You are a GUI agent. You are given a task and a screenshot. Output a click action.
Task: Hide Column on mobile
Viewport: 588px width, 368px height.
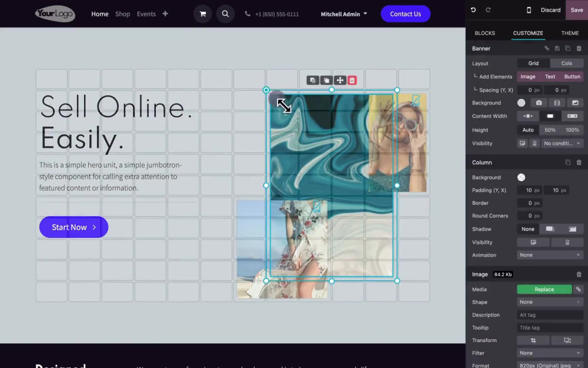(567, 243)
